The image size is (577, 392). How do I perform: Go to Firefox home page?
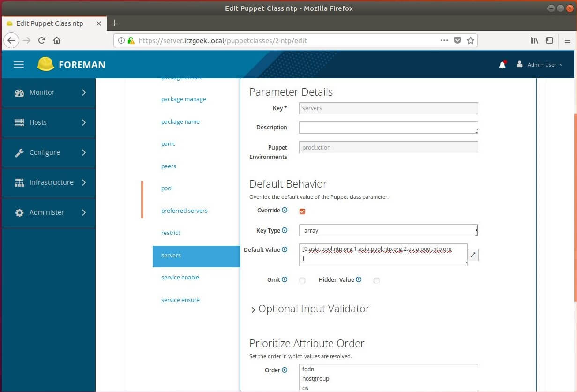click(57, 40)
